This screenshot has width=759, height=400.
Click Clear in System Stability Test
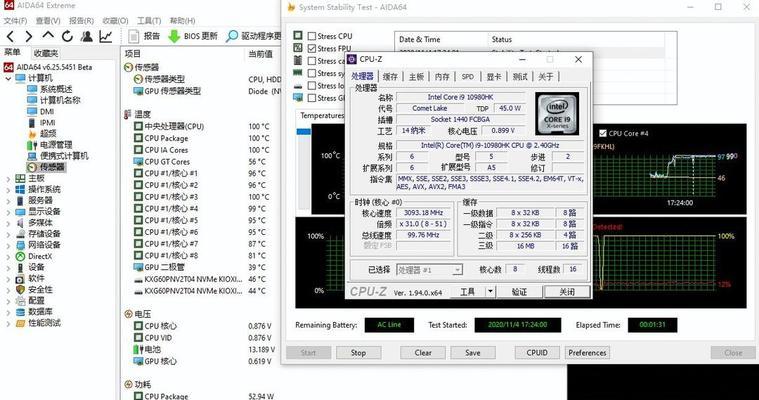tap(423, 353)
